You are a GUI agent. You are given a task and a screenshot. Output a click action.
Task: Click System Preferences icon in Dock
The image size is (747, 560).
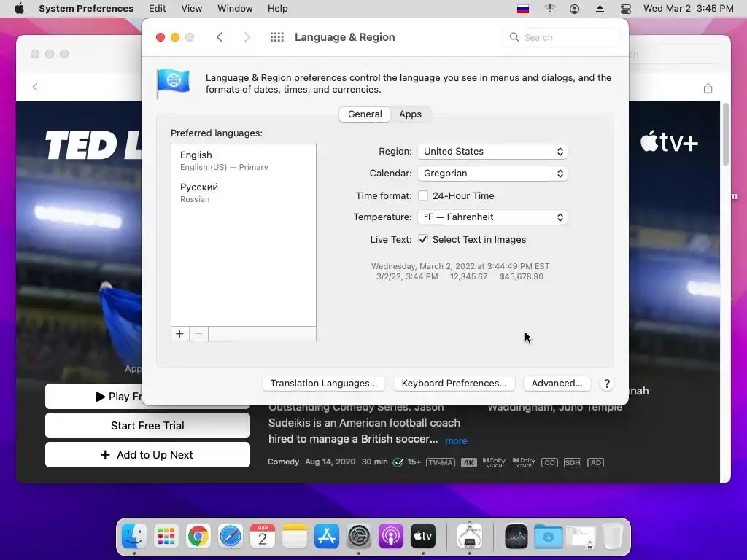tap(359, 537)
